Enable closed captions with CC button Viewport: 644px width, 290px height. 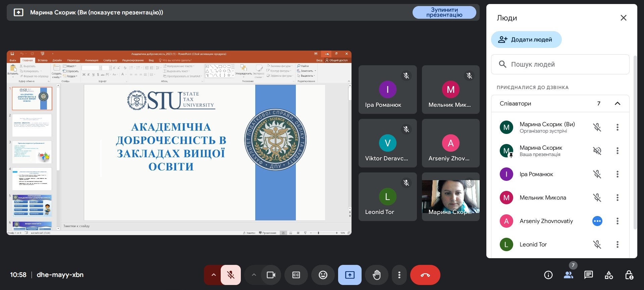[x=296, y=275]
